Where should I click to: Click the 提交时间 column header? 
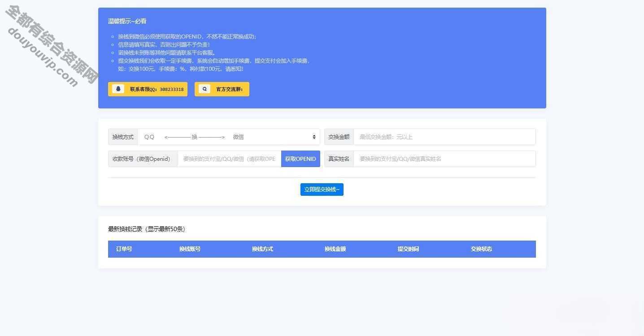pos(408,249)
